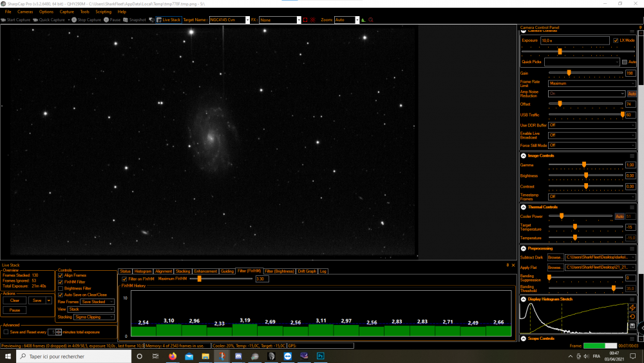Toggle the LX Mode checkbox
The height and width of the screenshot is (363, 644).
[x=616, y=40]
